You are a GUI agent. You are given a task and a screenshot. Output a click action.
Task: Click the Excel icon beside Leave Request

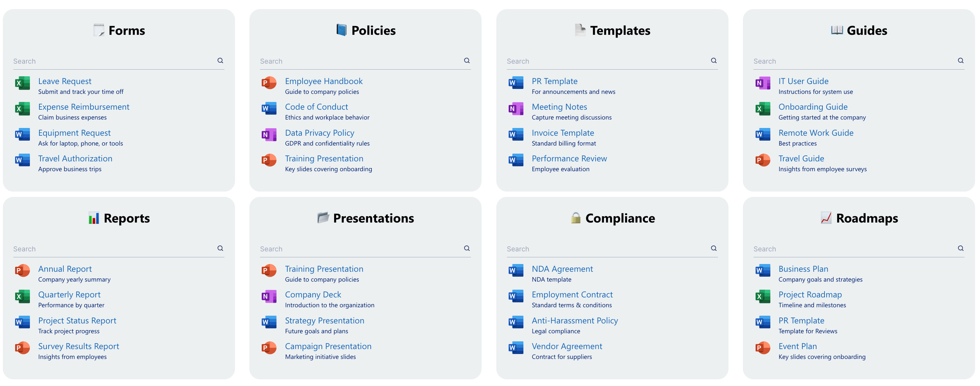coord(22,83)
